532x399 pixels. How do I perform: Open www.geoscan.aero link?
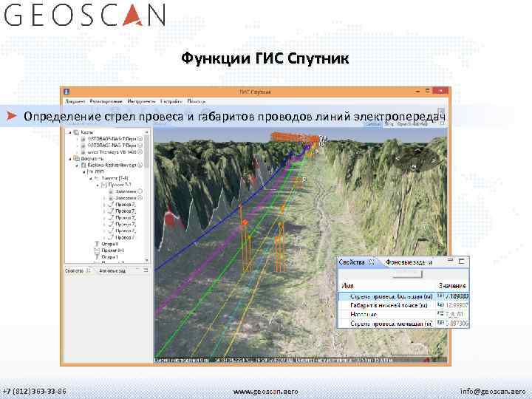coord(266,392)
